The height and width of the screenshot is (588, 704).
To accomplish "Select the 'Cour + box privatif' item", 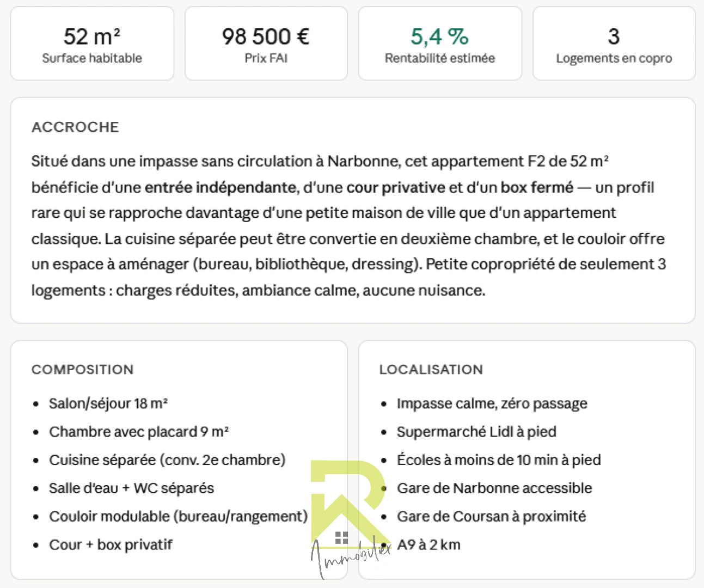I will tap(111, 544).
